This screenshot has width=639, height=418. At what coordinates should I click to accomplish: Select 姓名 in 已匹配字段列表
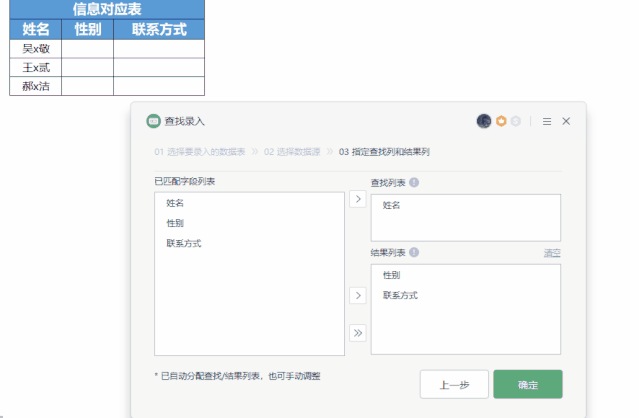pyautogui.click(x=175, y=203)
